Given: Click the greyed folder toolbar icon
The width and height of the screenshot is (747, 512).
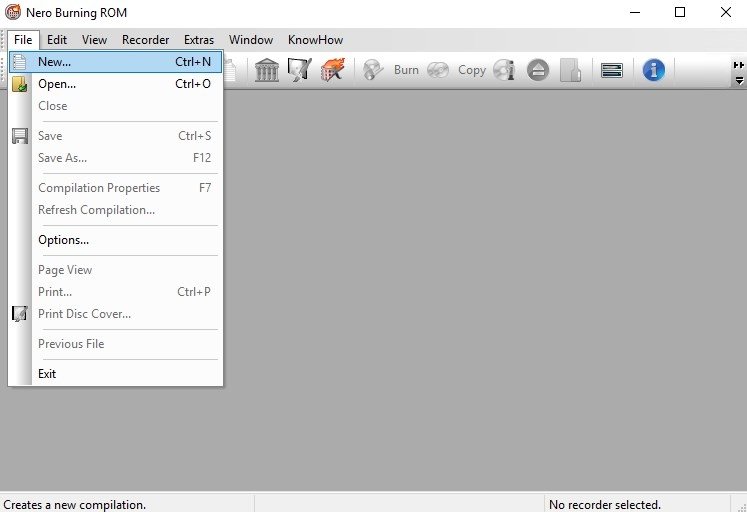Looking at the screenshot, I should [x=570, y=70].
